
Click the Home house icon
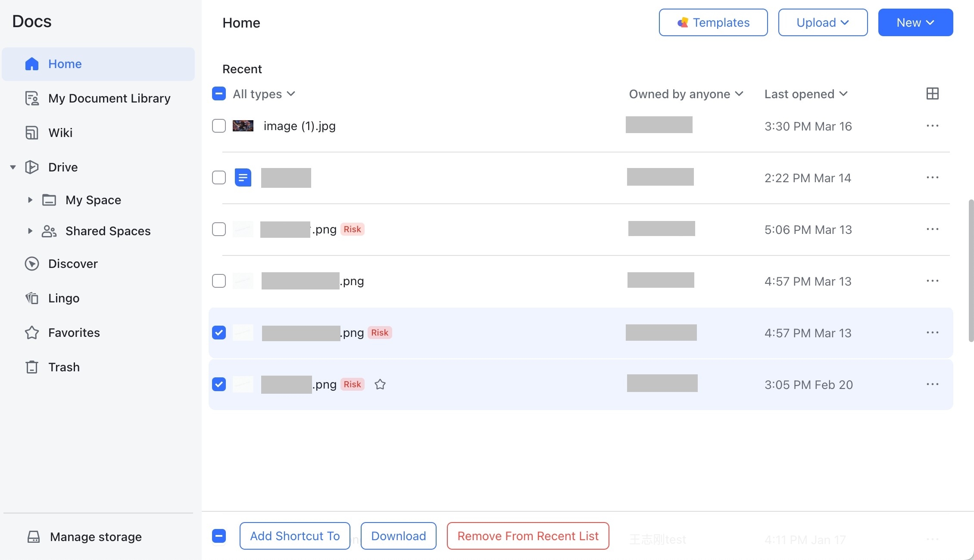pyautogui.click(x=32, y=64)
